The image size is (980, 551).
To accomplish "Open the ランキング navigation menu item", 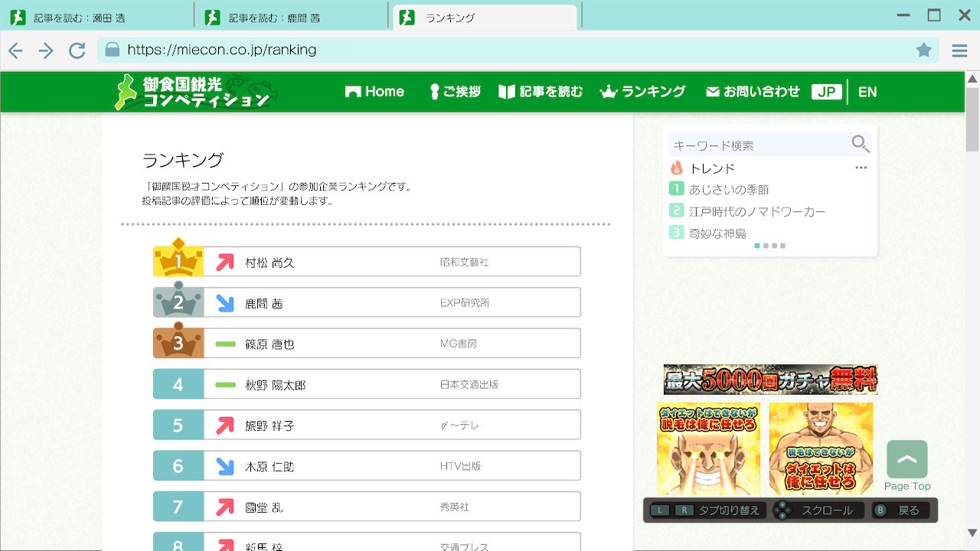I will (642, 92).
